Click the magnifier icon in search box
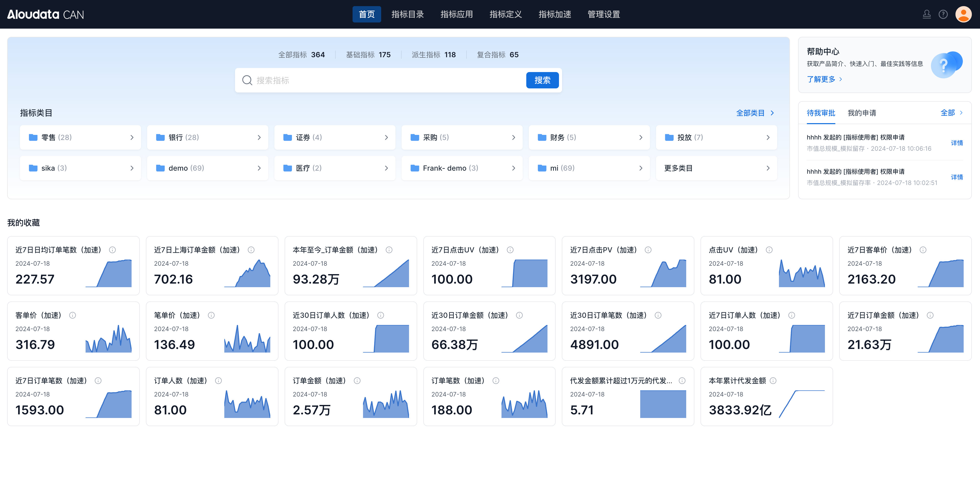 247,80
